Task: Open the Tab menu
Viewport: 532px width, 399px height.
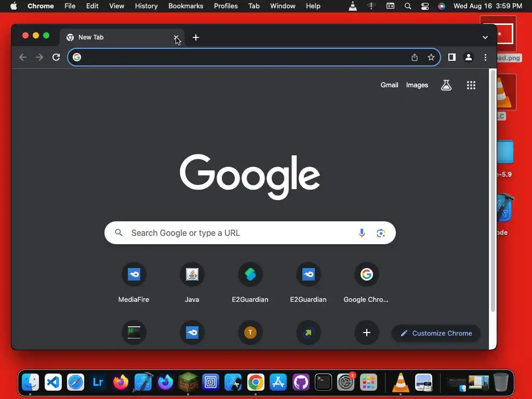Action: coord(254,6)
